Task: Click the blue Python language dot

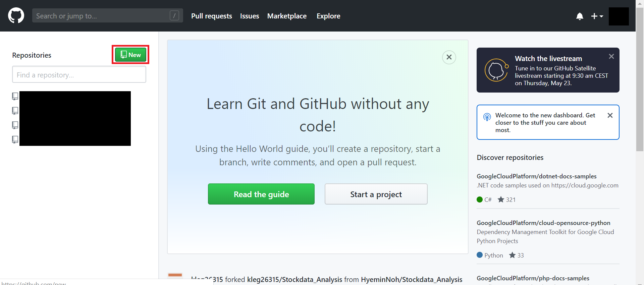Action: [480, 255]
